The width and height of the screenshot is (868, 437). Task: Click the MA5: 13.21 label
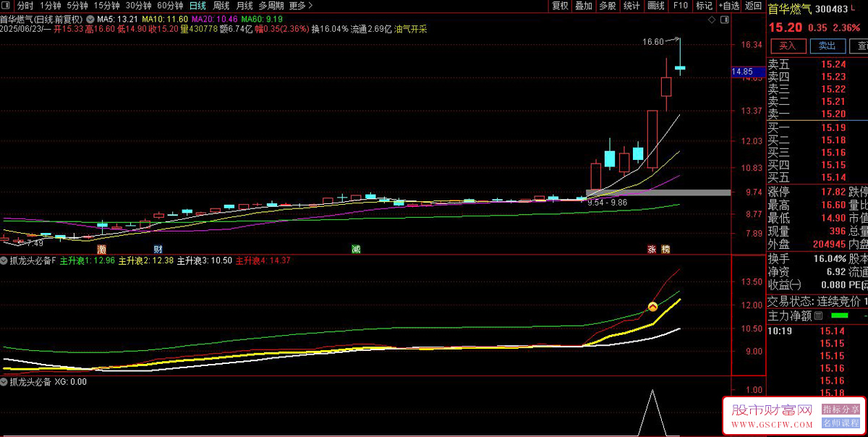(118, 19)
